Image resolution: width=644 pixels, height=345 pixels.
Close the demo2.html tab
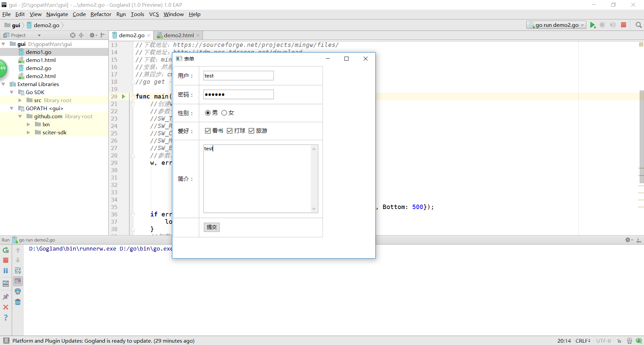tap(198, 35)
